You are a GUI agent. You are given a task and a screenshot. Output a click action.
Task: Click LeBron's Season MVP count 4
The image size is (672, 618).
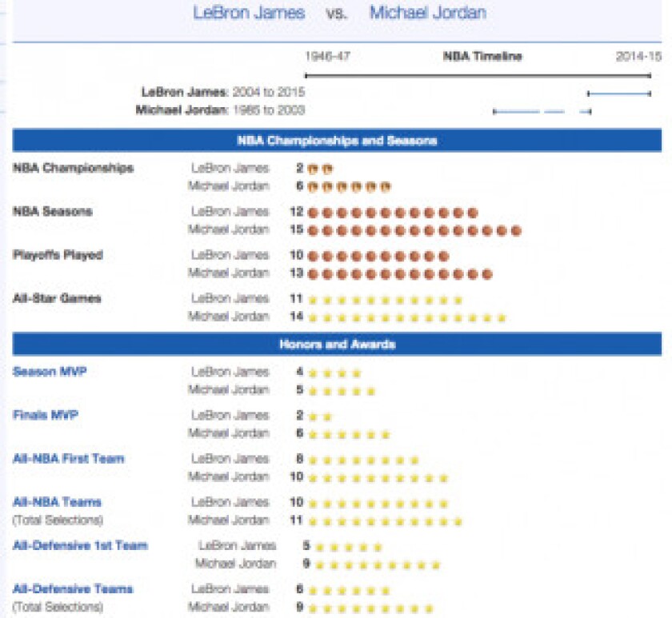tap(300, 372)
